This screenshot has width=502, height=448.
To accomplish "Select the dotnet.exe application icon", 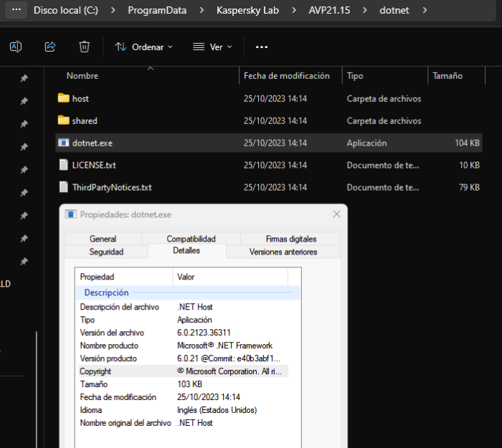I will coord(63,143).
